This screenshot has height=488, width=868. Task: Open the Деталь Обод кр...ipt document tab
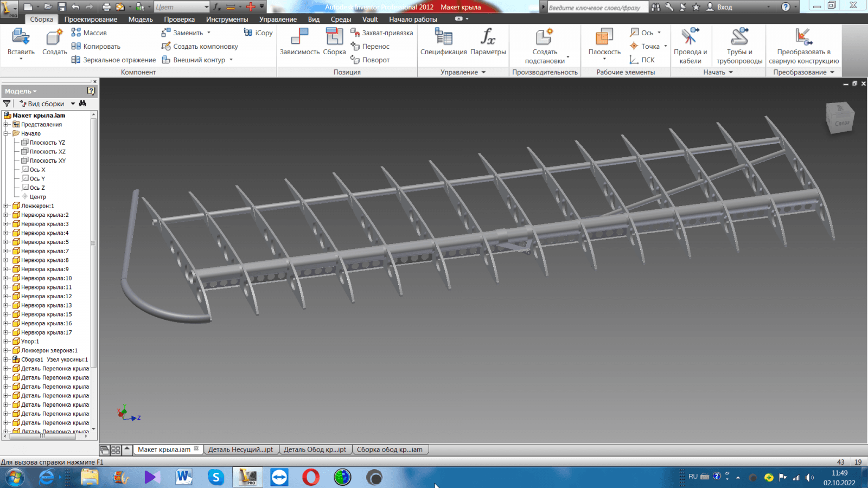point(315,450)
